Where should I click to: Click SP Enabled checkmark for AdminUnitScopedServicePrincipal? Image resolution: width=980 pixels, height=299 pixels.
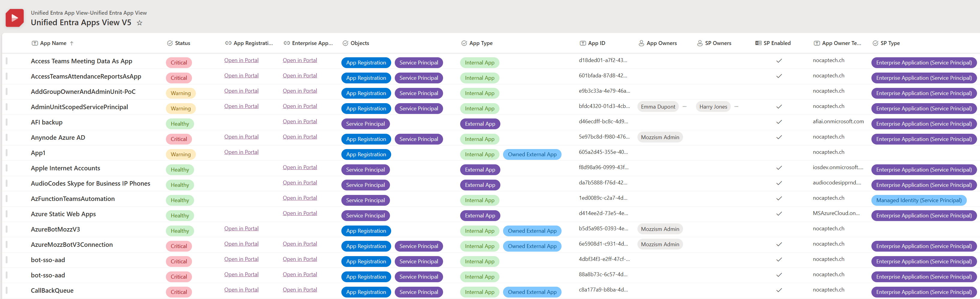[x=779, y=106]
